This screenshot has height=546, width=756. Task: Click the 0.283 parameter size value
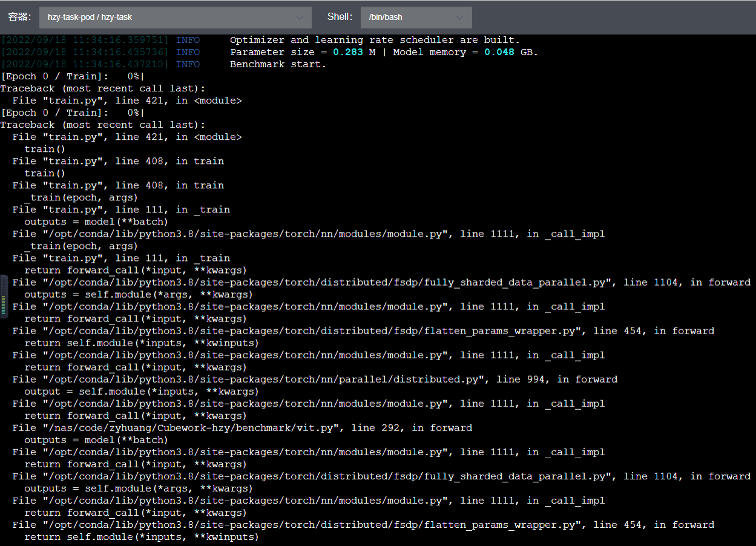(348, 52)
